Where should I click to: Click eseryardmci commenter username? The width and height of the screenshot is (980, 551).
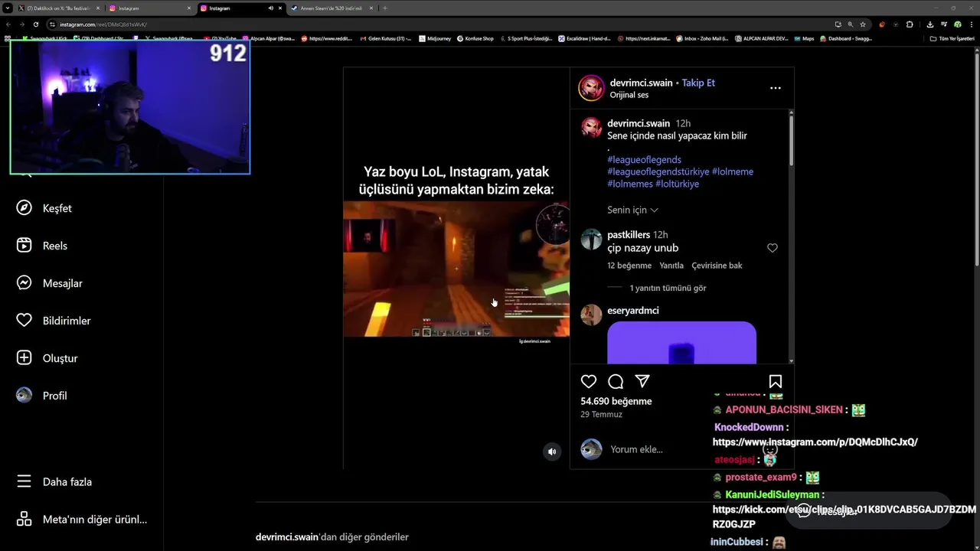tap(632, 311)
